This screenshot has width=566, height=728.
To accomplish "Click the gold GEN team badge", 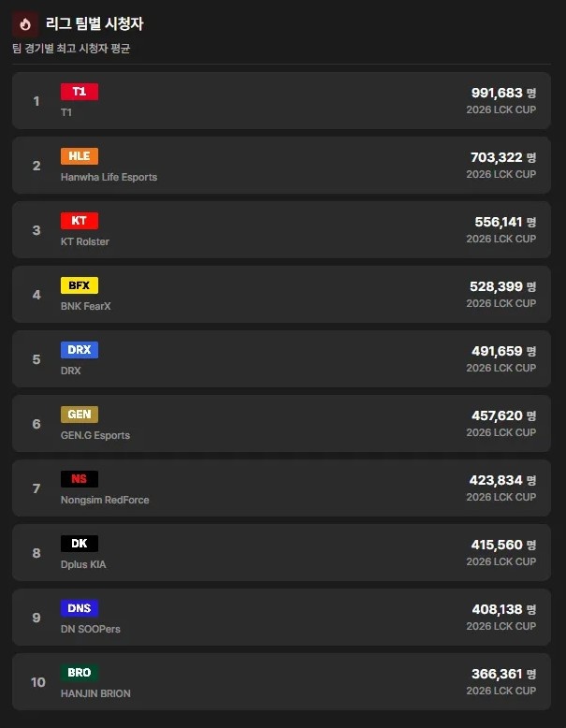I will pyautogui.click(x=80, y=415).
